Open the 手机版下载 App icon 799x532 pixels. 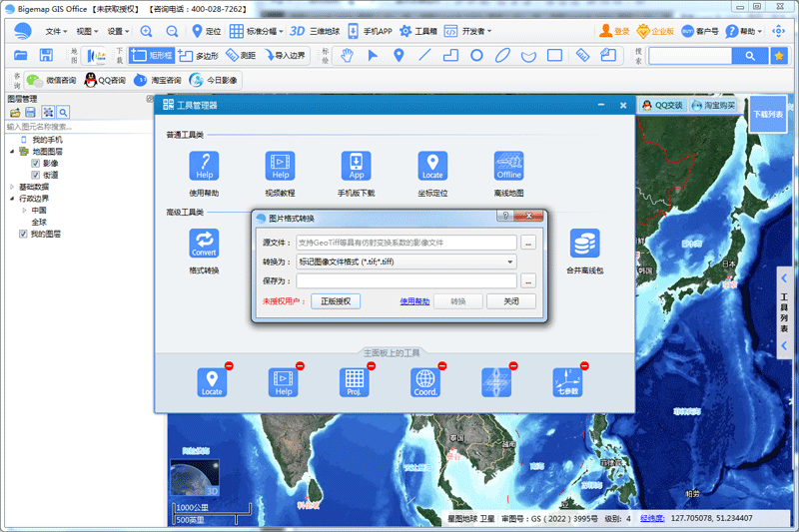click(x=357, y=166)
